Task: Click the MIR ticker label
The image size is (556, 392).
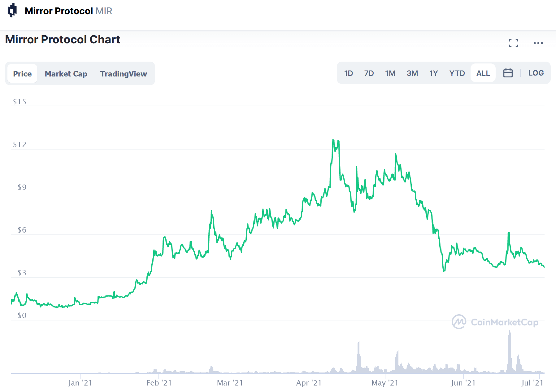Action: pyautogui.click(x=104, y=11)
